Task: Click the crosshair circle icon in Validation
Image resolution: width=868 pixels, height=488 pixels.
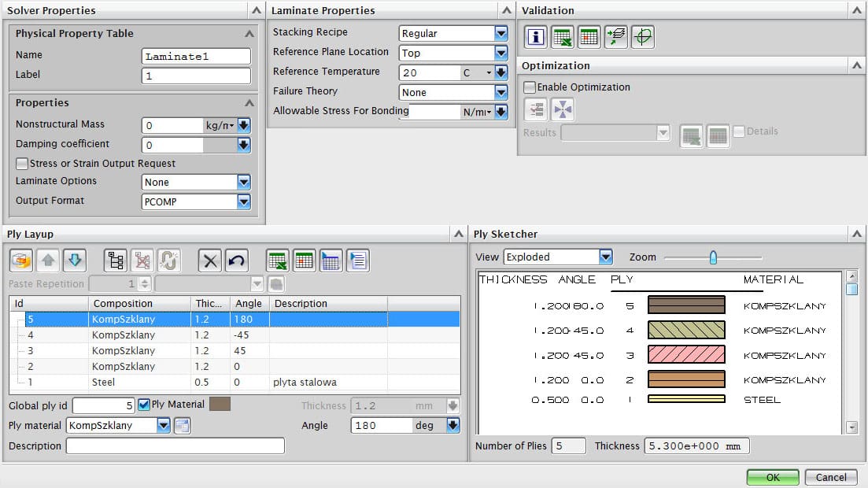Action: [643, 36]
